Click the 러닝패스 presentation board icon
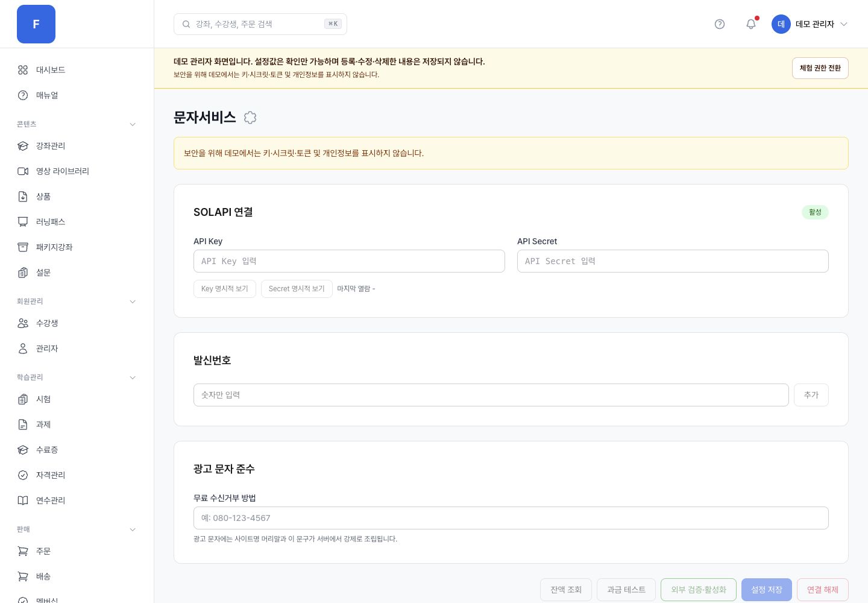Viewport: 868px width, 603px height. pos(23,222)
